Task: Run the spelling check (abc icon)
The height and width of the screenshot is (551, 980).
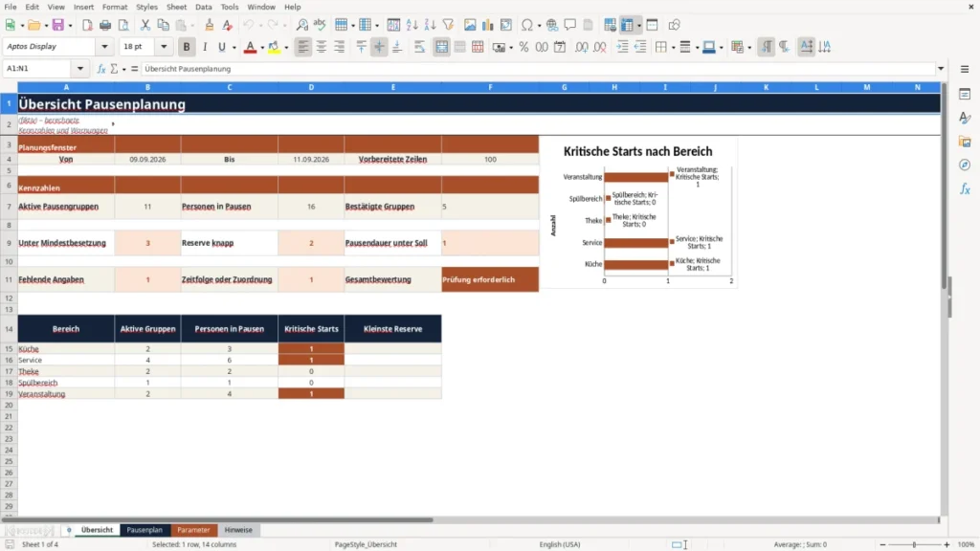Action: click(320, 25)
